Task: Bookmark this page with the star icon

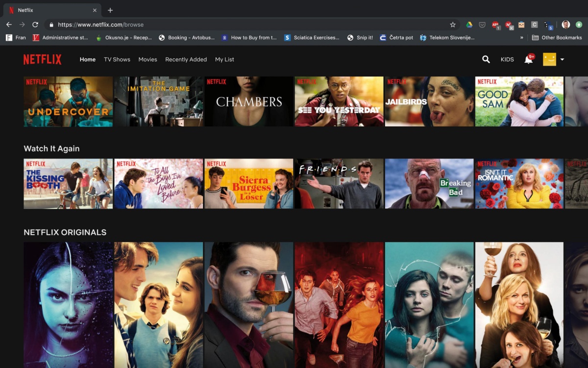Action: coord(453,25)
